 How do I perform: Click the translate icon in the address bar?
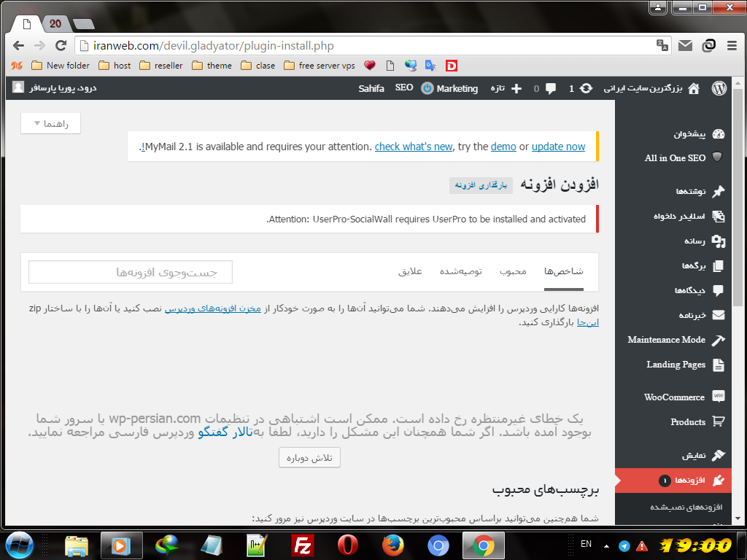[x=662, y=46]
